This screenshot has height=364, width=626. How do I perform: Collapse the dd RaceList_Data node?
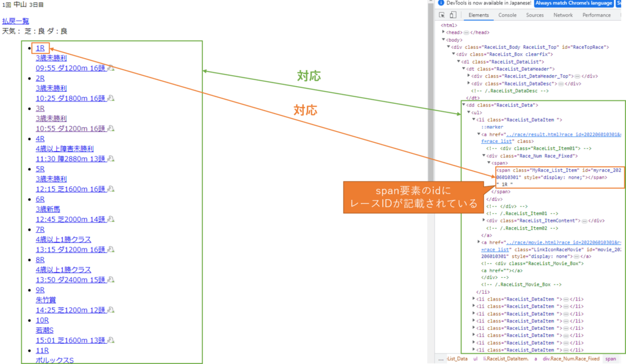tap(464, 105)
